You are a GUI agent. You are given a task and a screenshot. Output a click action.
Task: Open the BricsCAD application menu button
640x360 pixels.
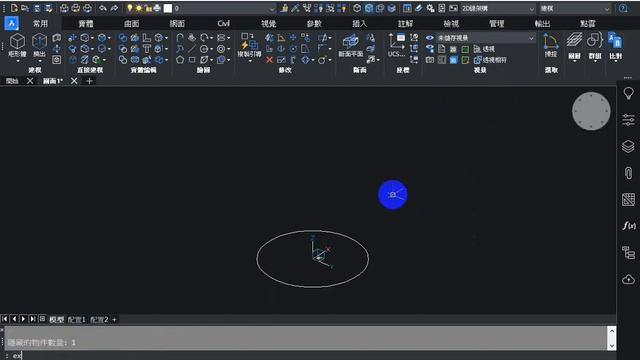tap(11, 23)
